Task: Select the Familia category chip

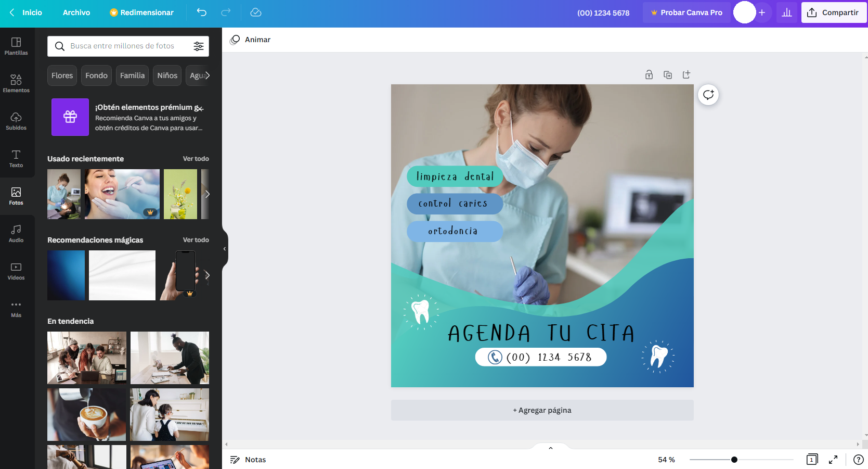Action: (132, 75)
